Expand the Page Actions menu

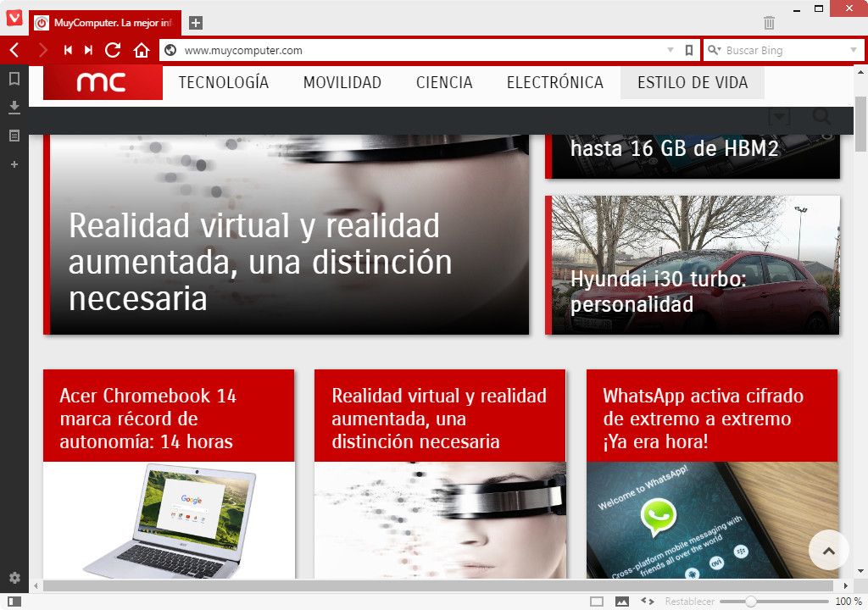pos(648,601)
